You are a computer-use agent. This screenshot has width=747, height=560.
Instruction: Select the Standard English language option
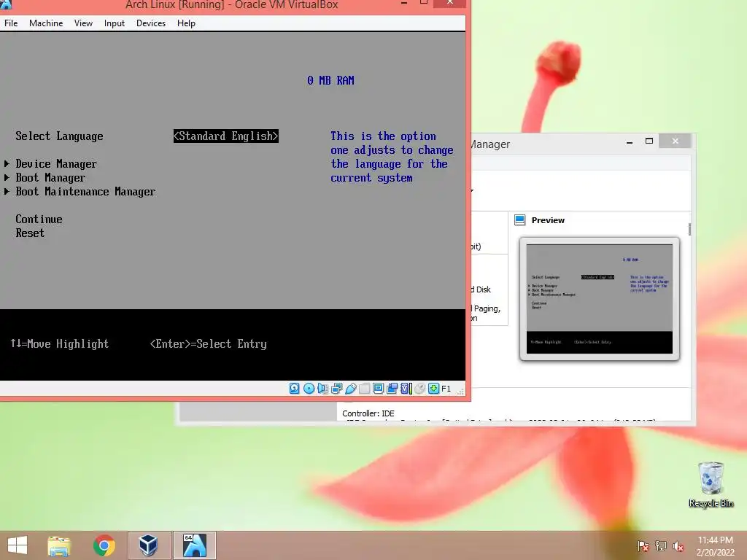pos(226,136)
